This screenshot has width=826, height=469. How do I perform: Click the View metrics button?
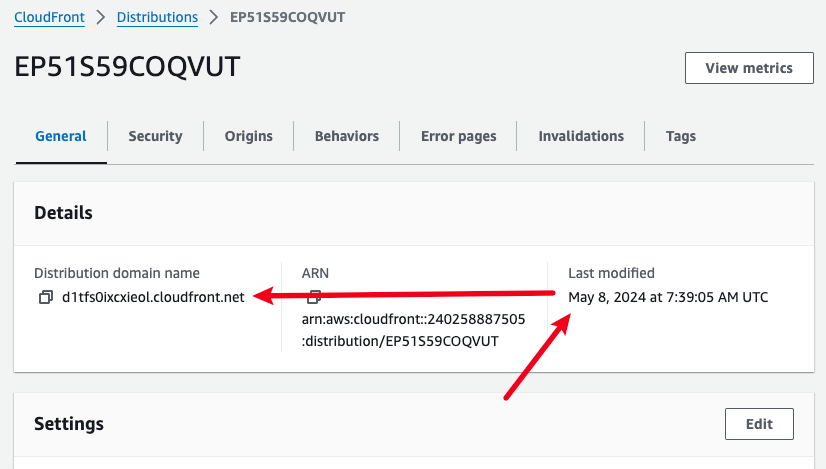749,68
